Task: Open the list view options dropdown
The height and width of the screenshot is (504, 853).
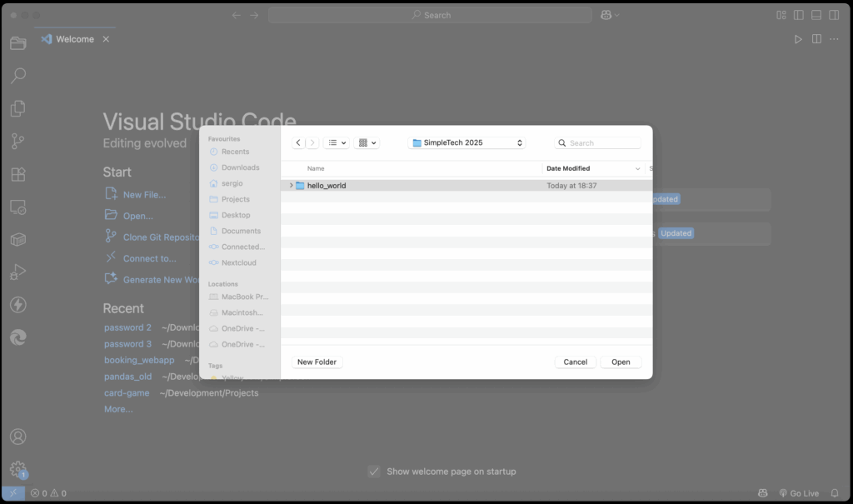Action: (337, 142)
